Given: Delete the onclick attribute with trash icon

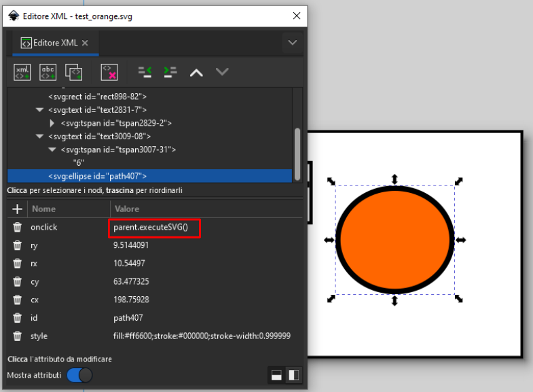Looking at the screenshot, I should 18,228.
